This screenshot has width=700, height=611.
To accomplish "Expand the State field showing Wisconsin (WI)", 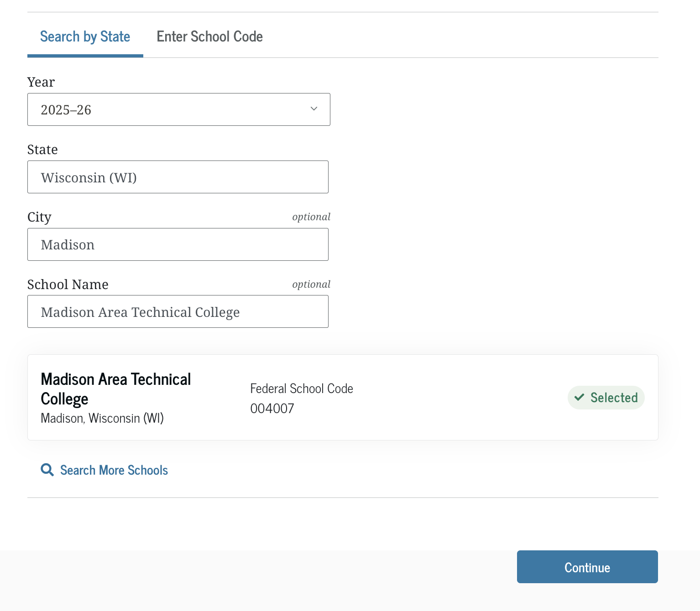I will coord(178,177).
